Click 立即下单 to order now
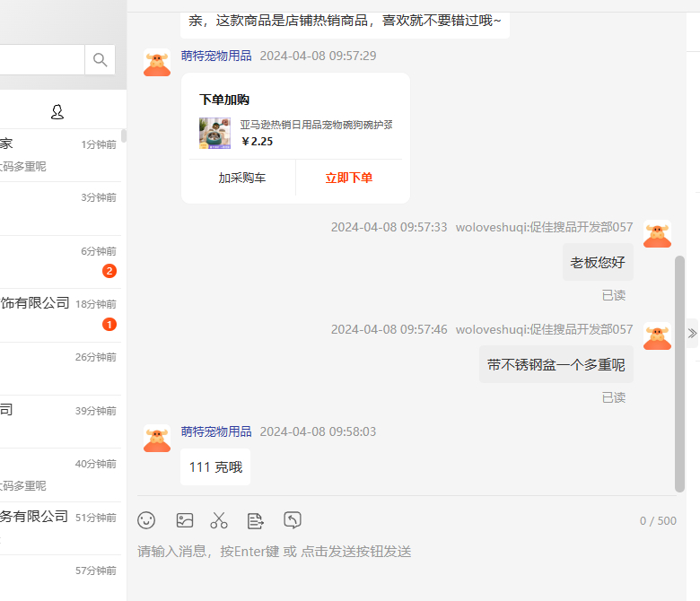 (x=349, y=178)
